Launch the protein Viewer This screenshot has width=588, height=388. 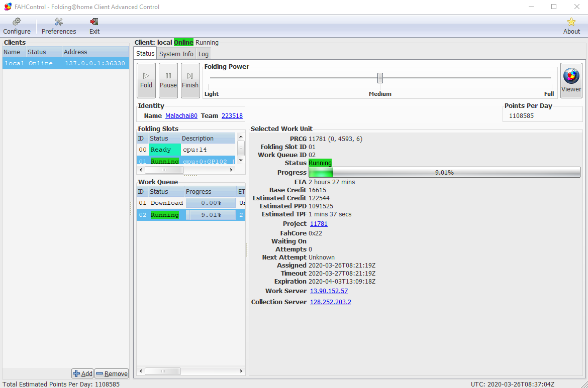click(x=571, y=80)
